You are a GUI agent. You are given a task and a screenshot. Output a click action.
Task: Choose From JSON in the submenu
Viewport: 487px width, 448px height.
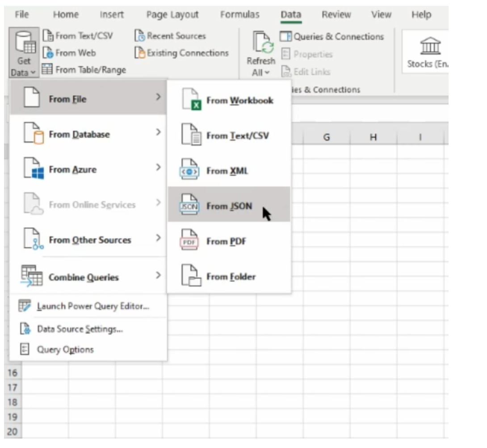tap(229, 205)
